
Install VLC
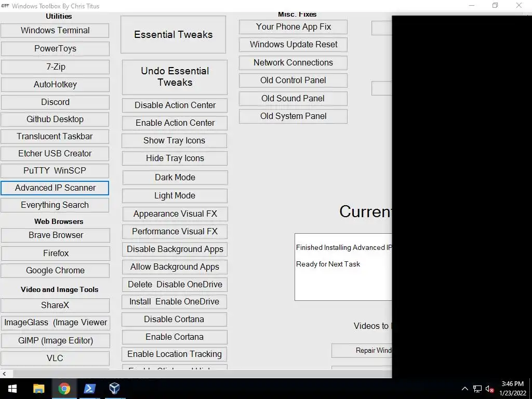(x=55, y=358)
